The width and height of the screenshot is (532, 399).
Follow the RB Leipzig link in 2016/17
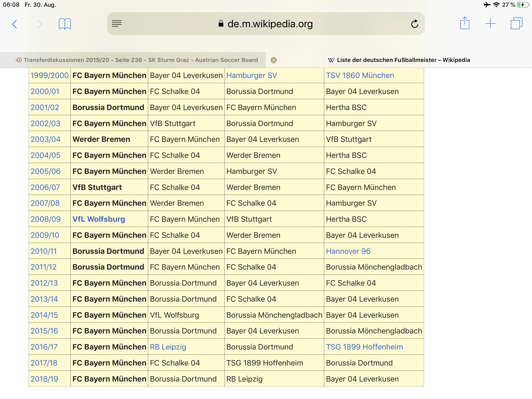(168, 347)
